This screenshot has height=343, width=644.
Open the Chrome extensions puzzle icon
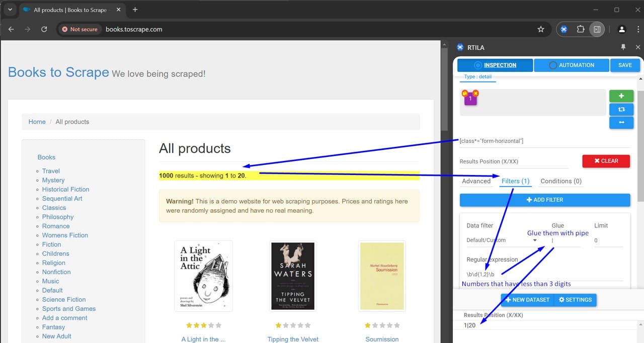pos(580,29)
